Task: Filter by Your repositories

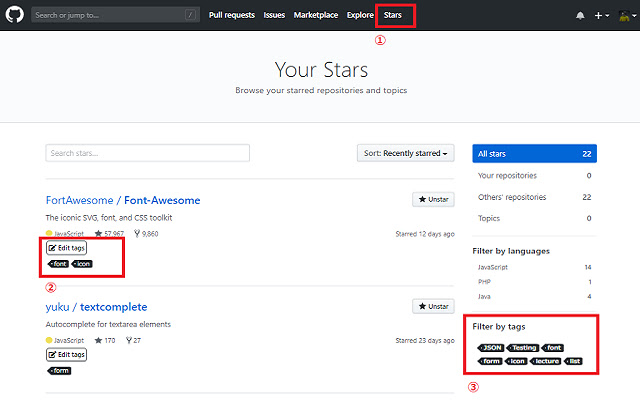Action: coord(534,176)
